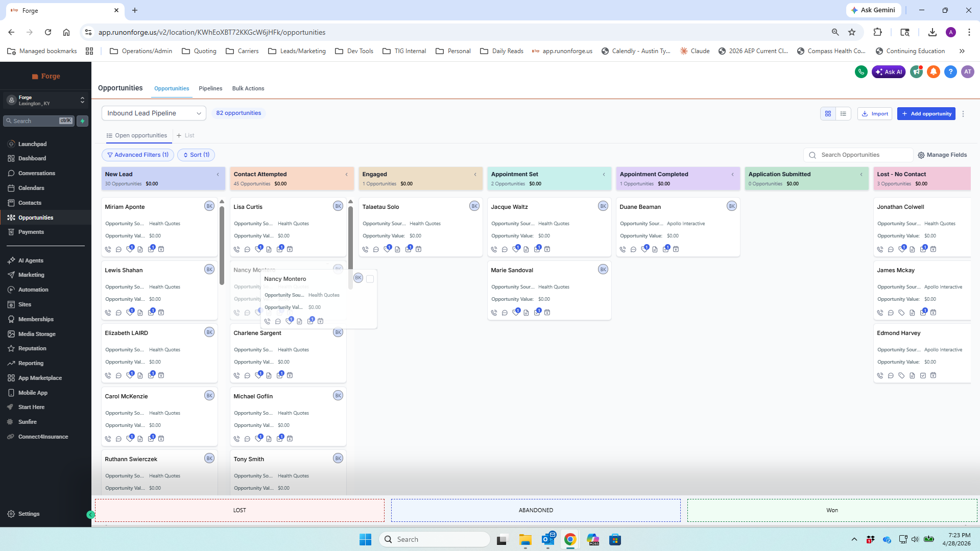Click the lightning quick actions icon by search
Image resolution: width=980 pixels, height=551 pixels.
pos(82,121)
